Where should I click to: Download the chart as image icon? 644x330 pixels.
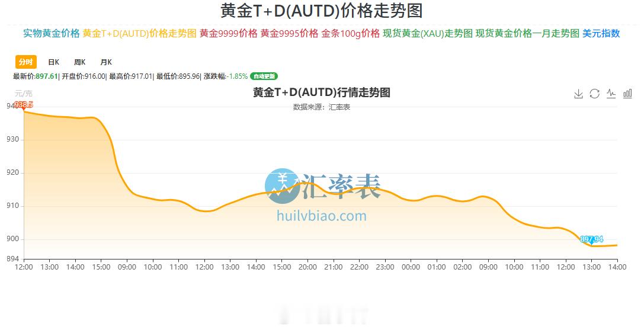click(x=578, y=94)
